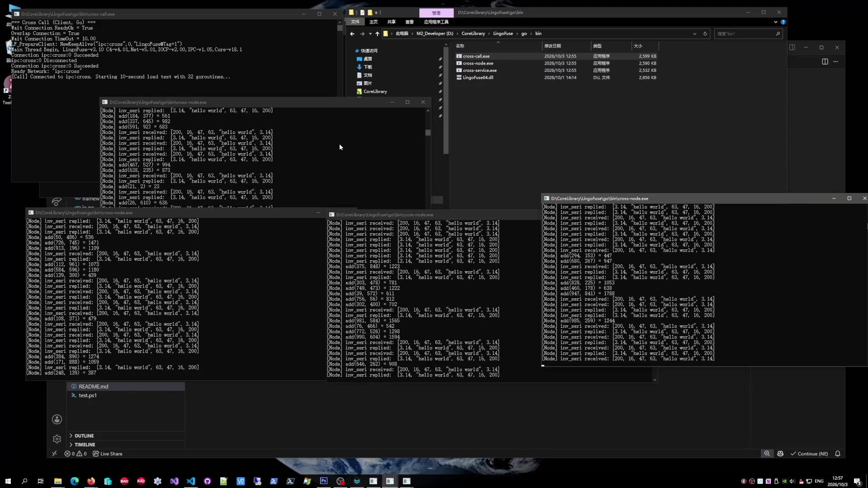Viewport: 868px width, 488px height.
Task: Open the zoom-in magnifier in VS Code status bar
Action: 767,454
